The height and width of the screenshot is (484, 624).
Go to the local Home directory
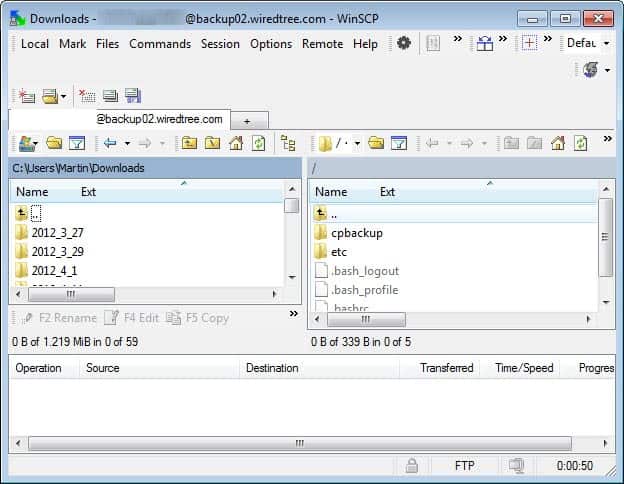click(236, 143)
